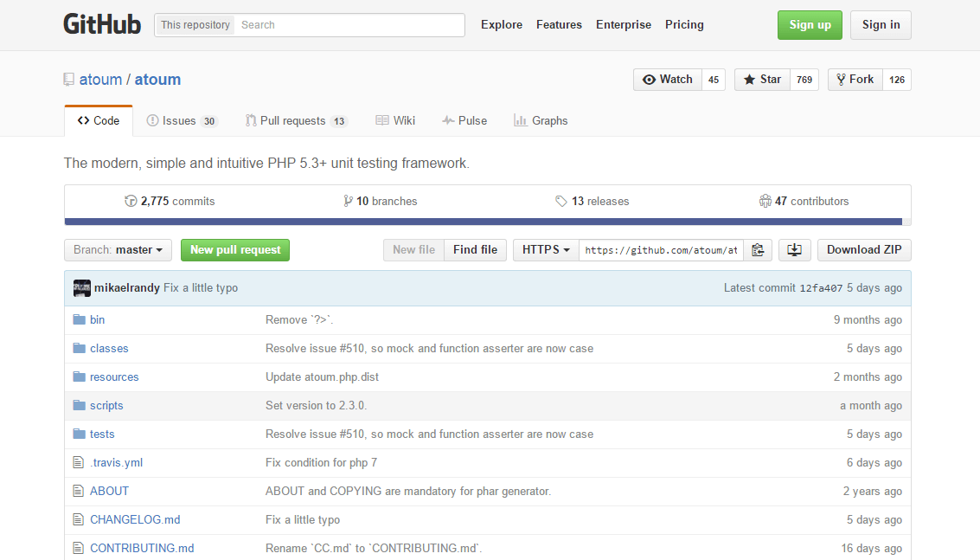Click the ABOUT file icon
This screenshot has height=560, width=980.
(78, 491)
